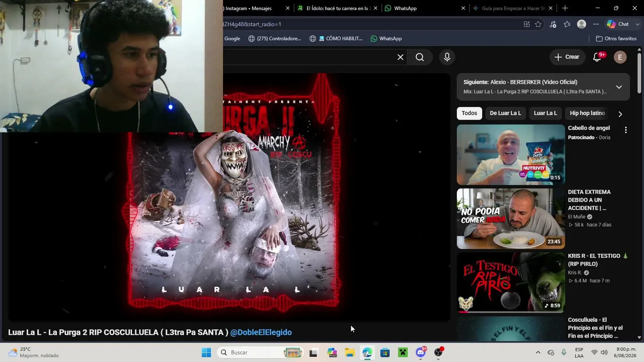The width and height of the screenshot is (644, 362).
Task: Clear the YouTube search box
Action: click(400, 57)
